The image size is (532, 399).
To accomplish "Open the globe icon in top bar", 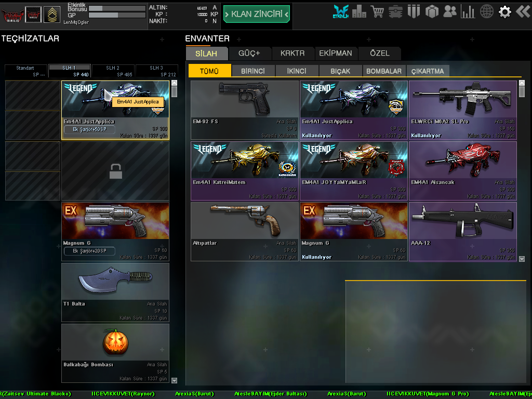I will click(486, 12).
